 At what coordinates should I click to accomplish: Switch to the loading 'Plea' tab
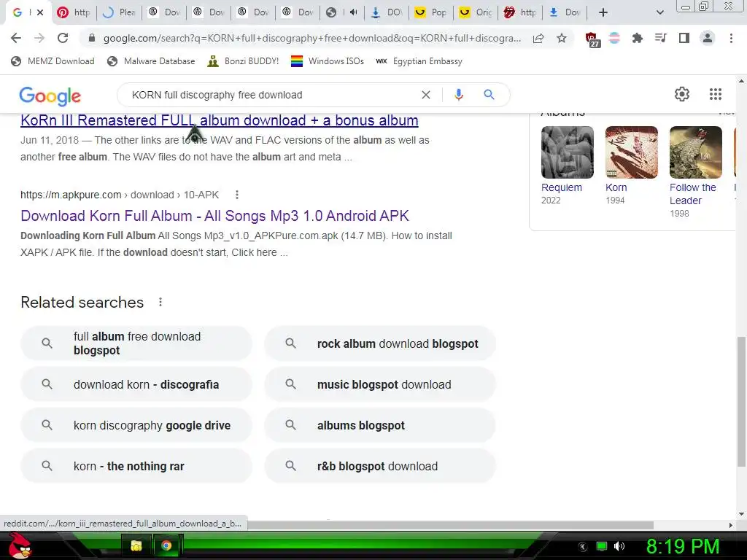pyautogui.click(x=119, y=12)
